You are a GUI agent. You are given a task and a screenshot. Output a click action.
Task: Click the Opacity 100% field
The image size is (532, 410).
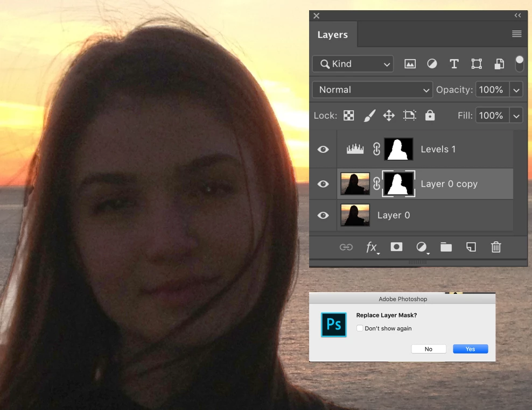[492, 90]
